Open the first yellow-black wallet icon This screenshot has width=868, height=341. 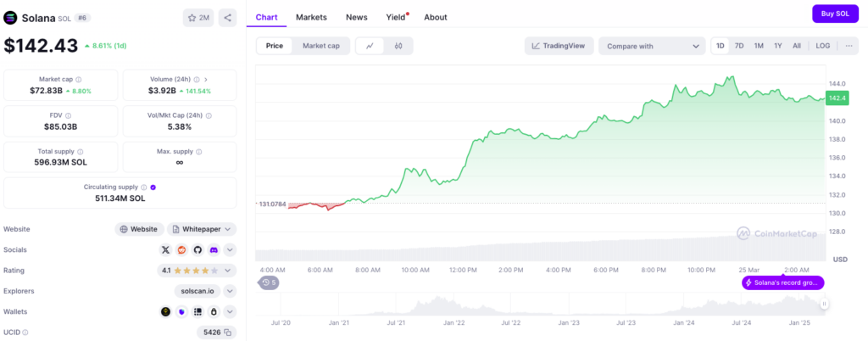165,312
